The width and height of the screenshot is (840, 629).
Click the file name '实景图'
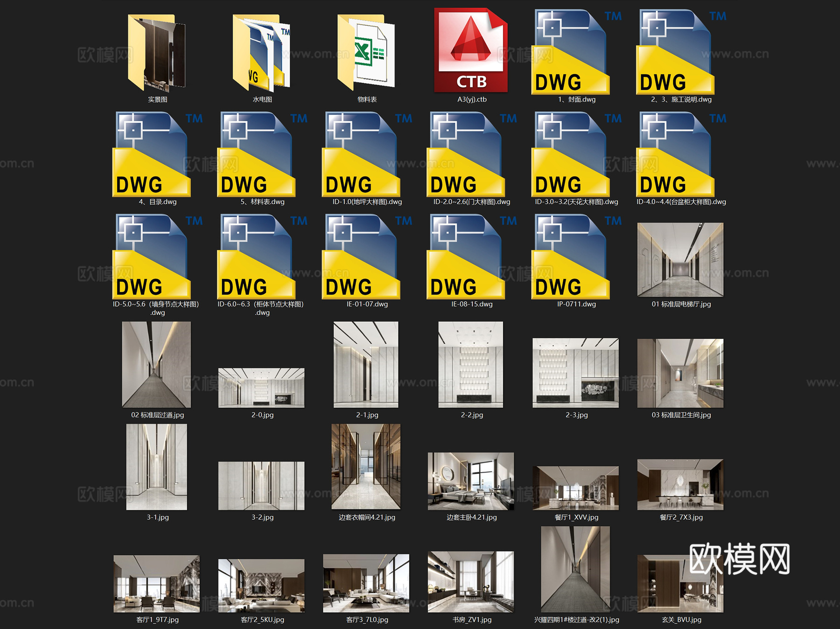pyautogui.click(x=158, y=99)
